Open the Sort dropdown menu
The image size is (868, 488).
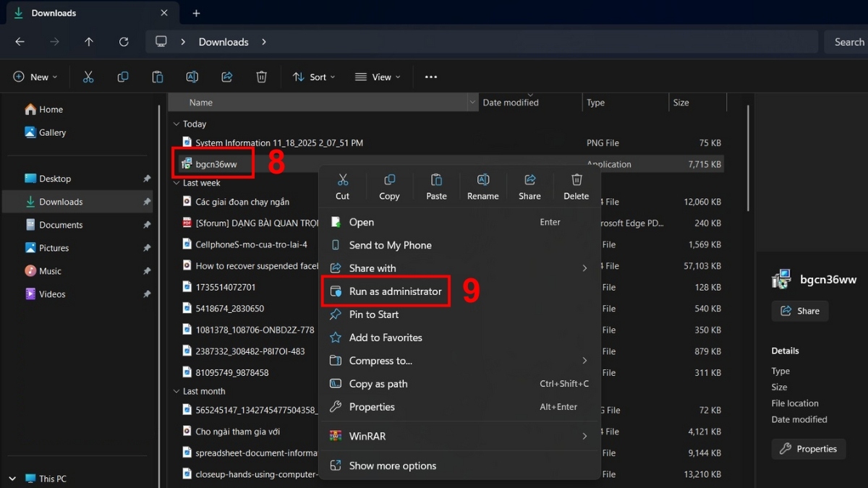pos(314,77)
